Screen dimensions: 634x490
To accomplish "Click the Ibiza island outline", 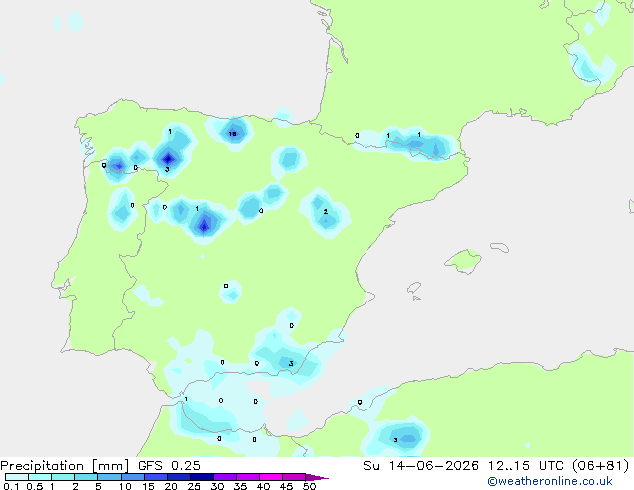I will point(414,288).
